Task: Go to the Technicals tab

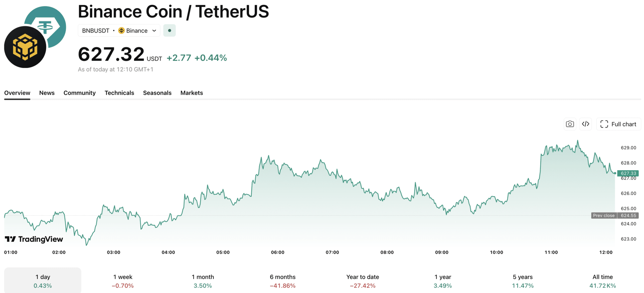Action: tap(119, 93)
